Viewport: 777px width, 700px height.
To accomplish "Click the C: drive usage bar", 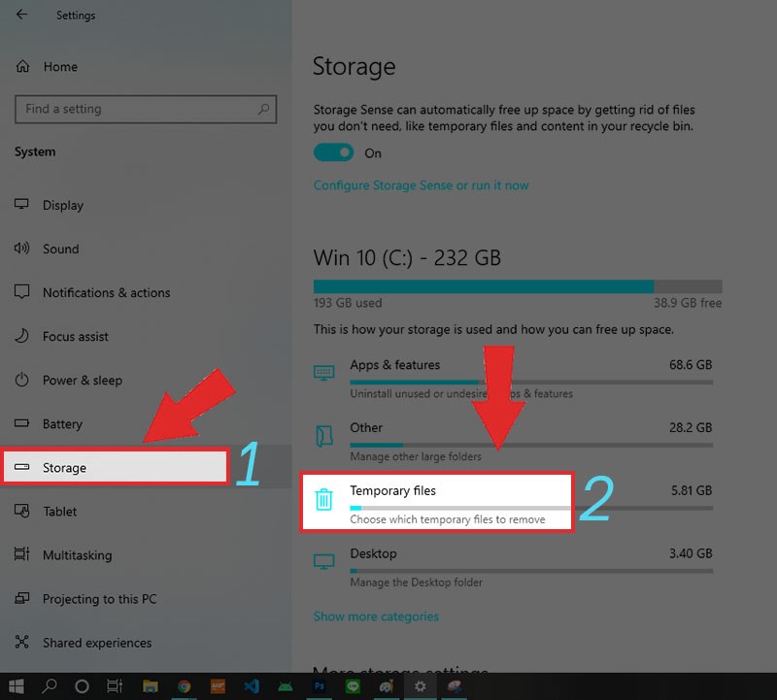I will coord(518,286).
